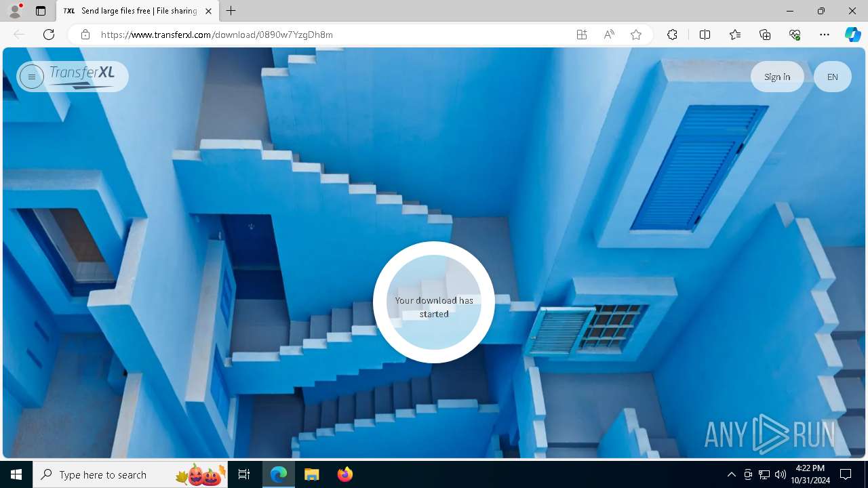Add this page to favorites

(636, 35)
